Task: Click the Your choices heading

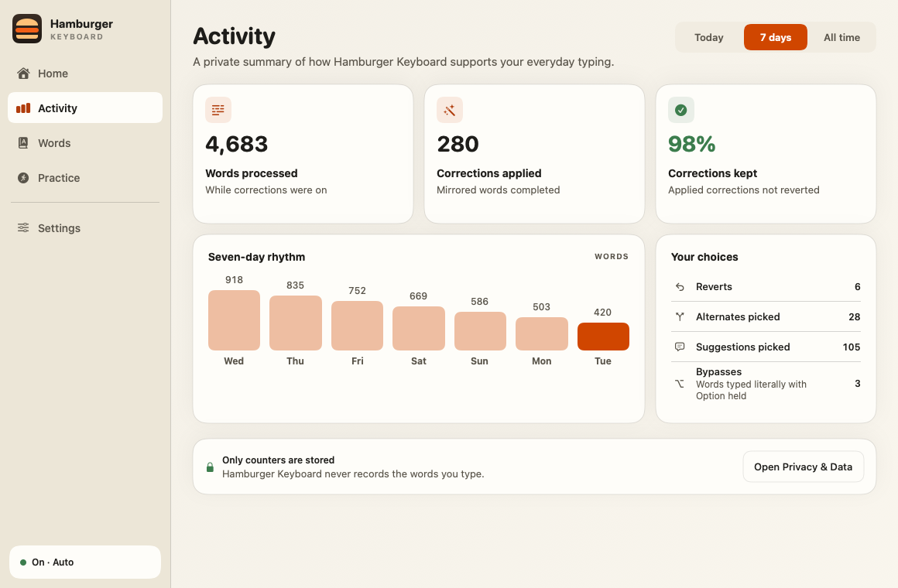Action: (704, 257)
